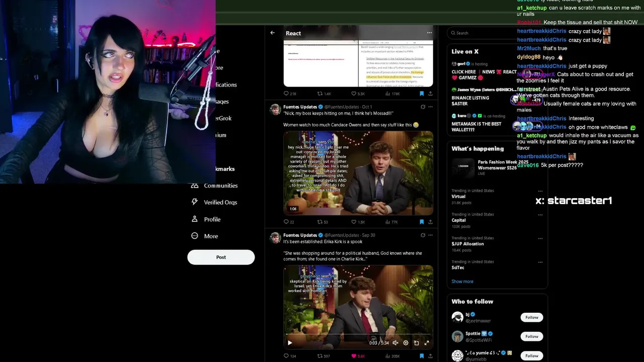Like the tweet with 5.5K likes
644x362 pixels.
click(358, 94)
